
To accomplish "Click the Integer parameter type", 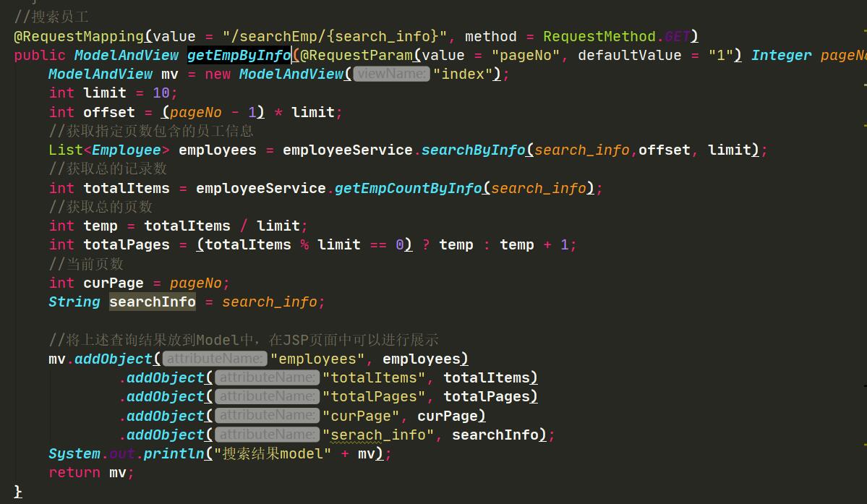I will click(781, 55).
